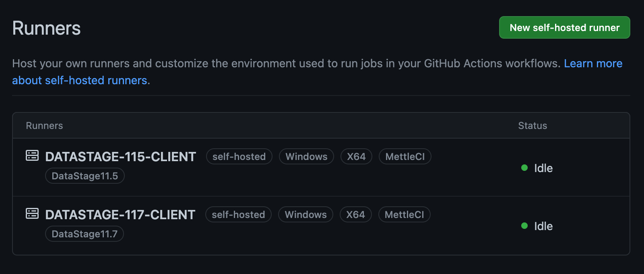Screen dimensions: 644x274
Task: Open the DATASTAGE-115-CLIENT runner
Action: (120, 157)
